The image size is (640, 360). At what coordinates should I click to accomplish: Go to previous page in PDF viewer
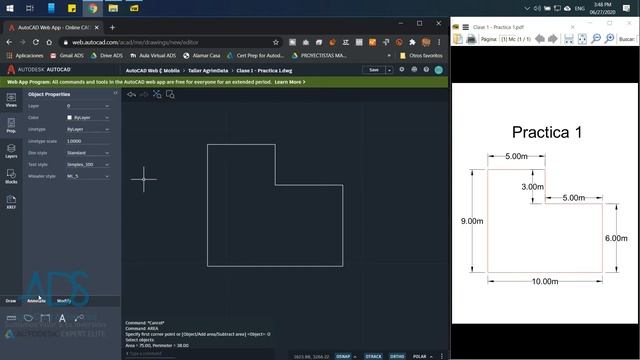pyautogui.click(x=540, y=39)
